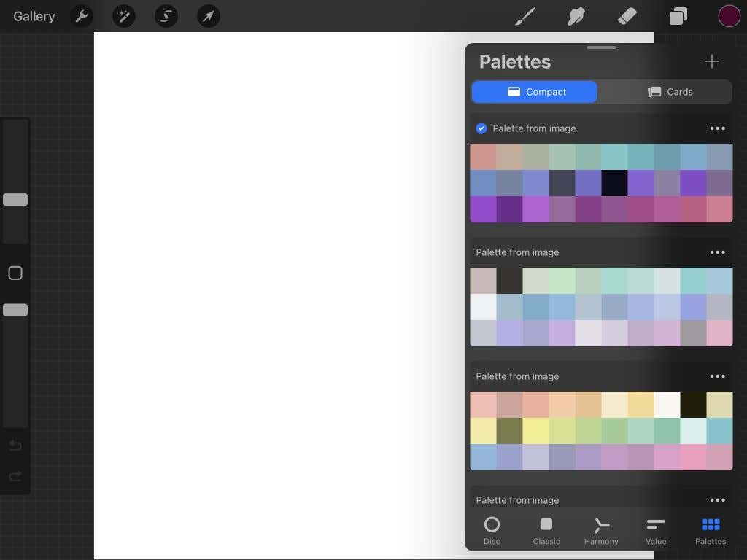Open options for the third palette
747x560 pixels.
click(x=718, y=376)
